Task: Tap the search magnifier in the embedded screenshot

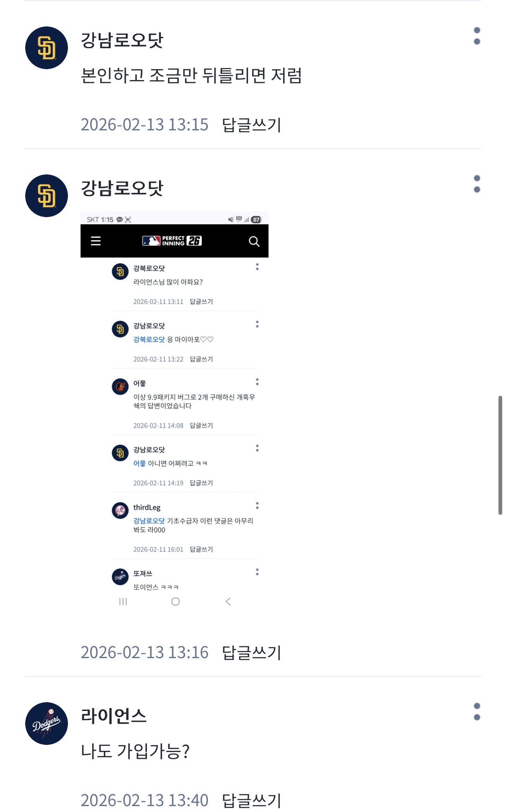Action: 254,241
